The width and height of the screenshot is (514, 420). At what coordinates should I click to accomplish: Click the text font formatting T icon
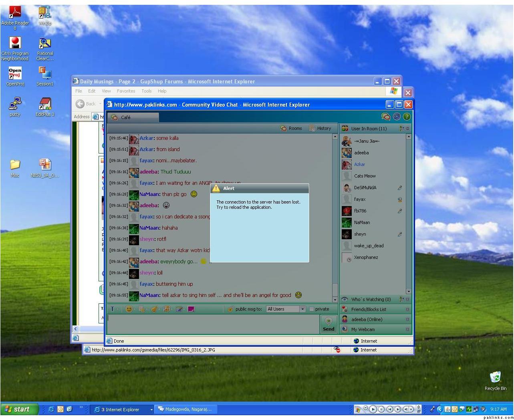(x=113, y=309)
